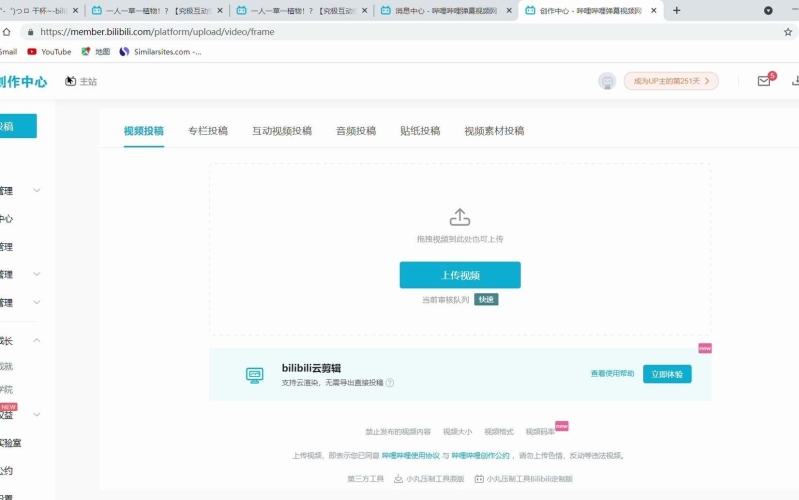Open the 成就 sidebar item
The image size is (799, 500).
pos(7,366)
